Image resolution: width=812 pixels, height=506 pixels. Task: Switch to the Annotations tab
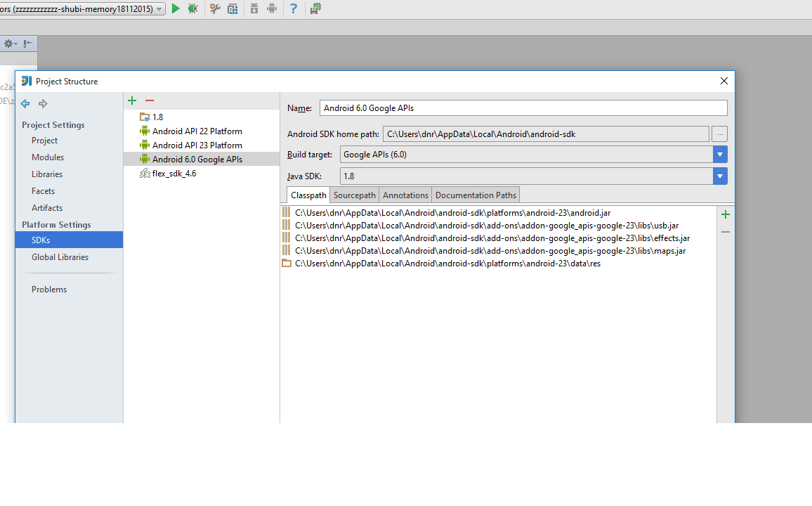point(405,195)
